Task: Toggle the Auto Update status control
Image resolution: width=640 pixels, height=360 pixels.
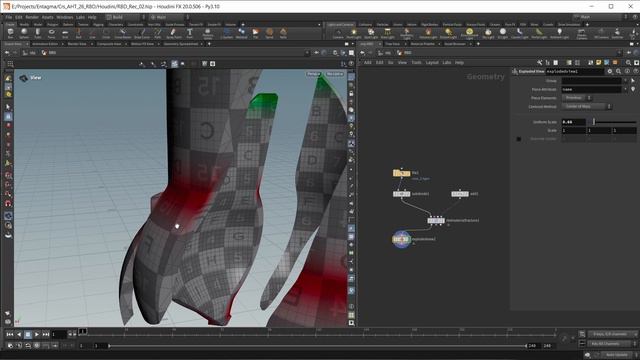Action: pyautogui.click(x=616, y=355)
